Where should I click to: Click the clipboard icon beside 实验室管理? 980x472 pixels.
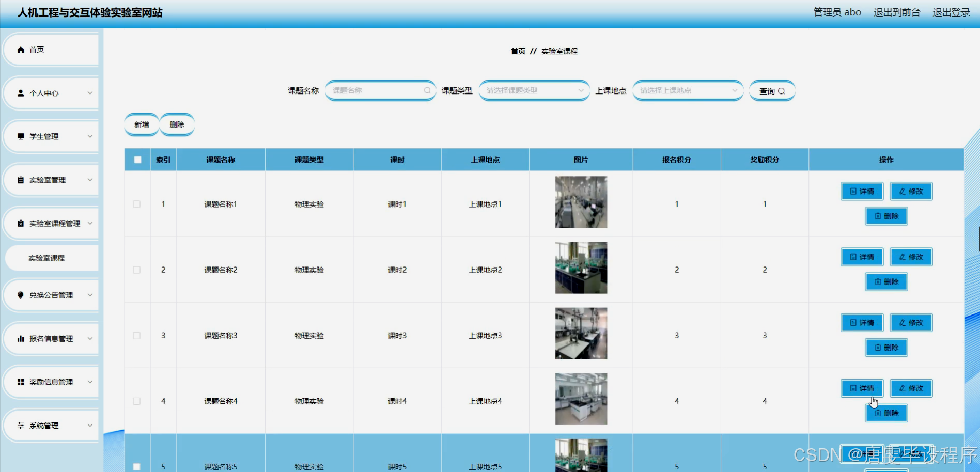(x=21, y=180)
